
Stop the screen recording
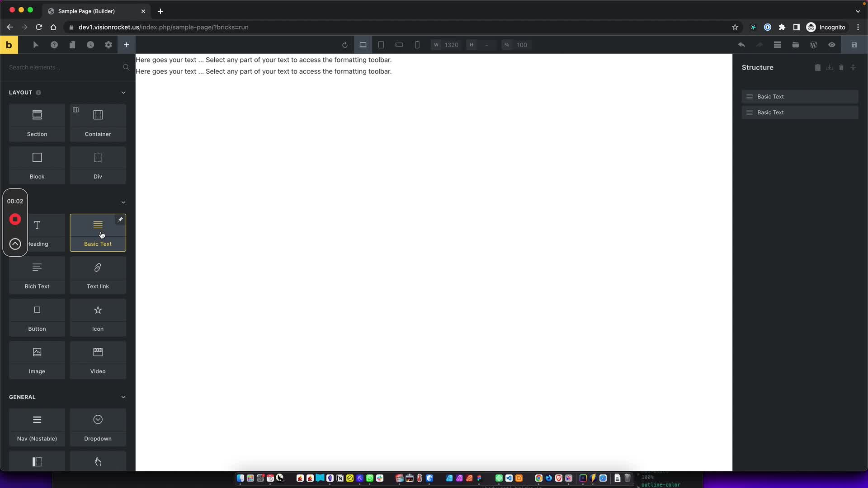coord(15,220)
